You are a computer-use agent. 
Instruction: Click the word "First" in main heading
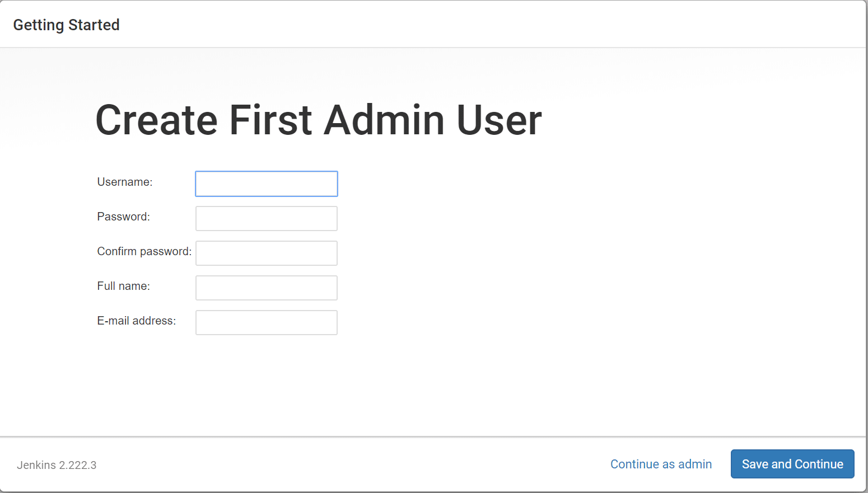pyautogui.click(x=270, y=120)
